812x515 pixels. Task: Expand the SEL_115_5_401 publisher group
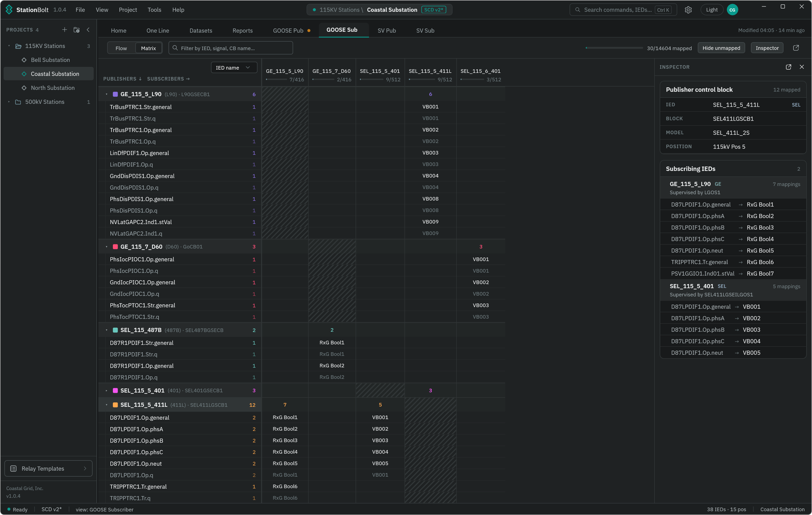click(x=107, y=390)
